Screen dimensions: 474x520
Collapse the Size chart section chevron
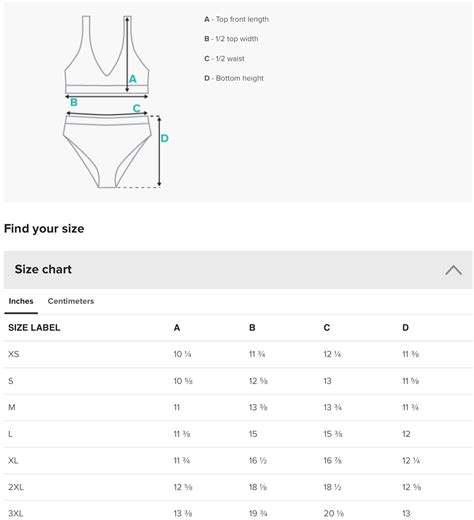453,270
